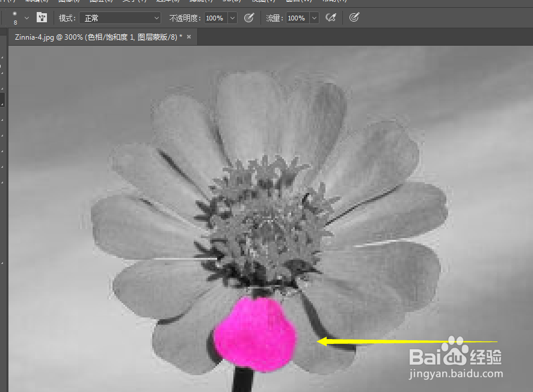Image resolution: width=533 pixels, height=392 pixels.
Task: Expand the brush preset picker arrow
Action: click(x=27, y=18)
